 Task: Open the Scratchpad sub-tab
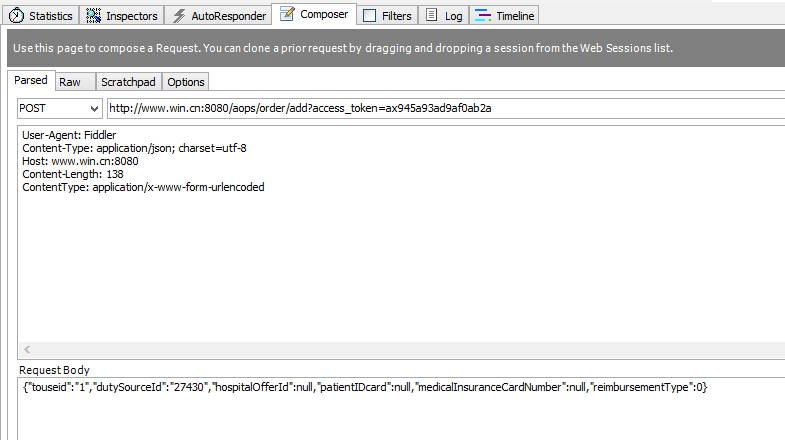tap(129, 82)
